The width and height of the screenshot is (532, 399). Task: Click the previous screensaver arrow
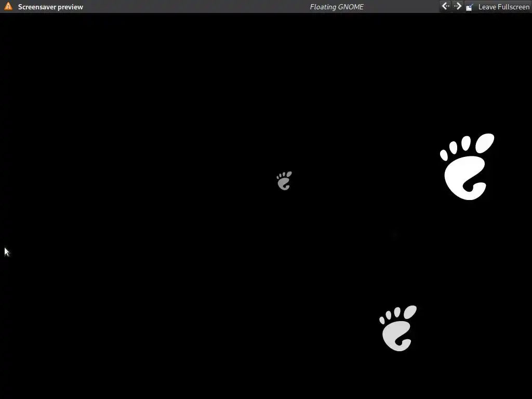tap(445, 6)
